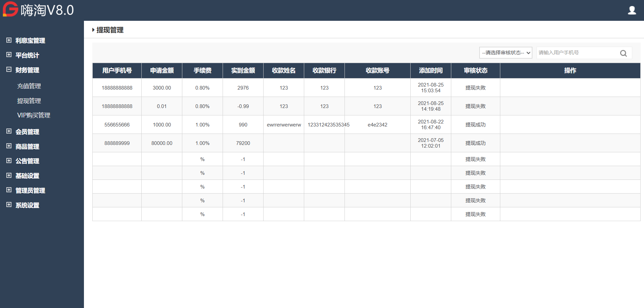Open 充值管理 submenu item
The height and width of the screenshot is (308, 644).
(29, 86)
